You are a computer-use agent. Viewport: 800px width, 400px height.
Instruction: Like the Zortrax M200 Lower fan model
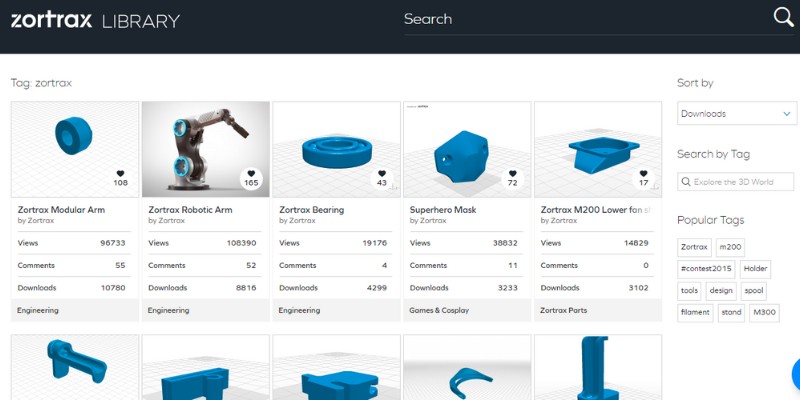643,176
